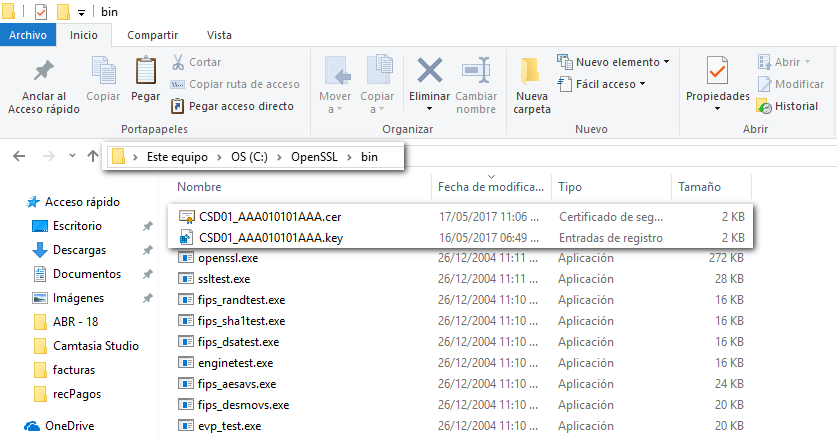Click OS (C:) breadcrumb in address bar
This screenshot has width=837, height=440.
249,157
